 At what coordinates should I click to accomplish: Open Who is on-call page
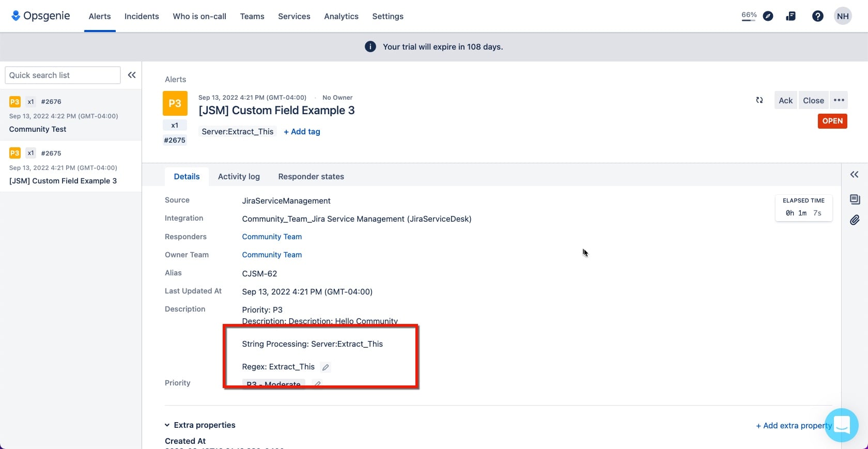(x=199, y=16)
